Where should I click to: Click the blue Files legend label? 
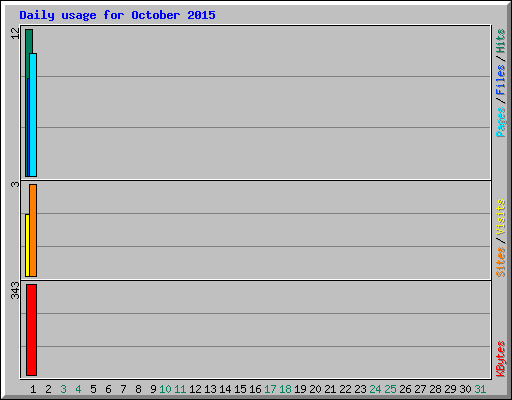500,79
